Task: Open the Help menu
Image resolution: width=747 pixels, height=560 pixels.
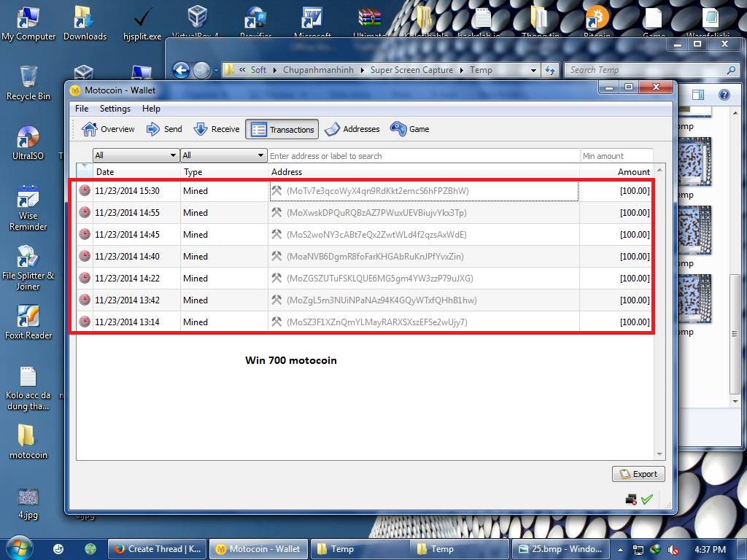Action: coord(151,109)
